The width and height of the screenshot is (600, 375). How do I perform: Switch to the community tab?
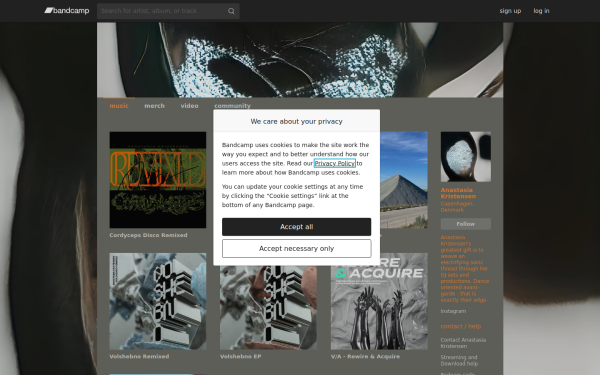pos(232,106)
